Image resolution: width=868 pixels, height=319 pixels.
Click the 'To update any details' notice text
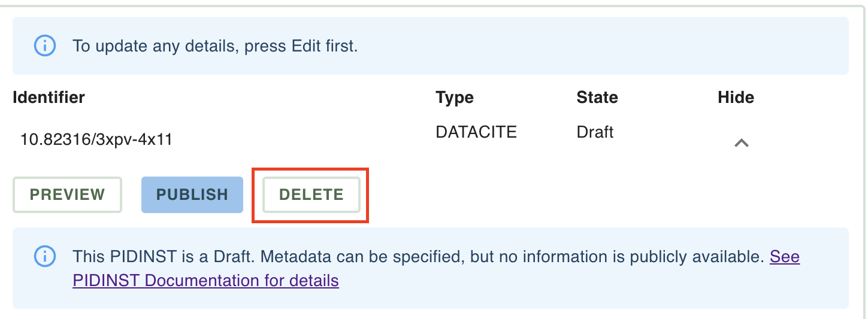(215, 45)
